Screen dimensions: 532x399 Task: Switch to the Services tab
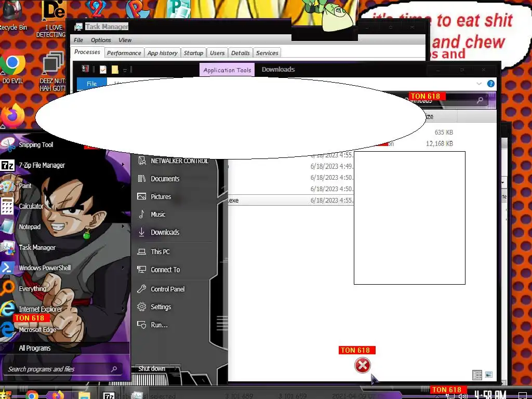267,53
